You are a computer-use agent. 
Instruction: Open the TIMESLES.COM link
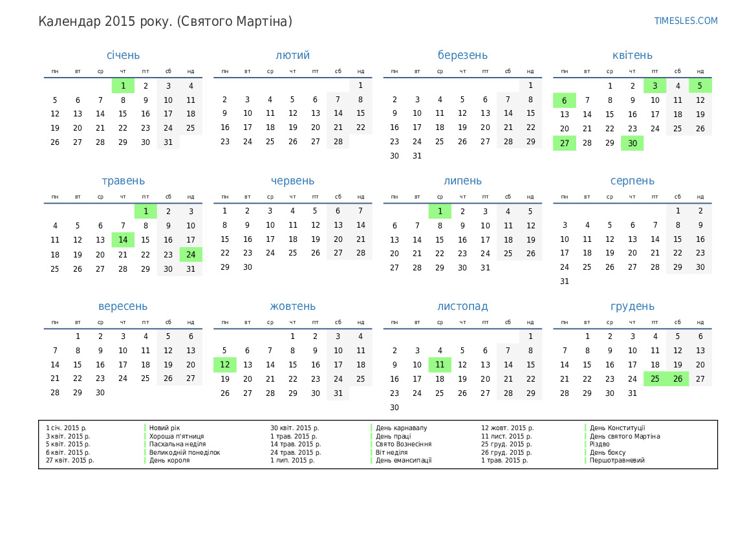coord(686,21)
